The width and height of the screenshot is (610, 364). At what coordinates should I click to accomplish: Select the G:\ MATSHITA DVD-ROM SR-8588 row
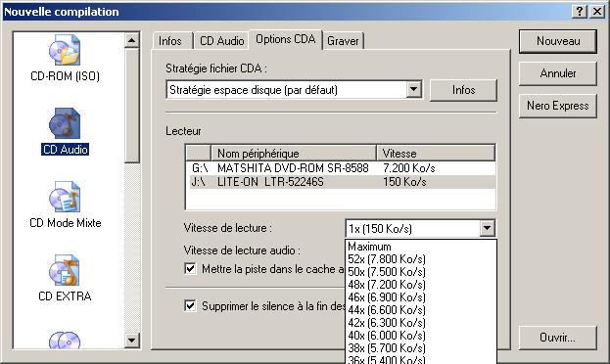pyautogui.click(x=341, y=168)
